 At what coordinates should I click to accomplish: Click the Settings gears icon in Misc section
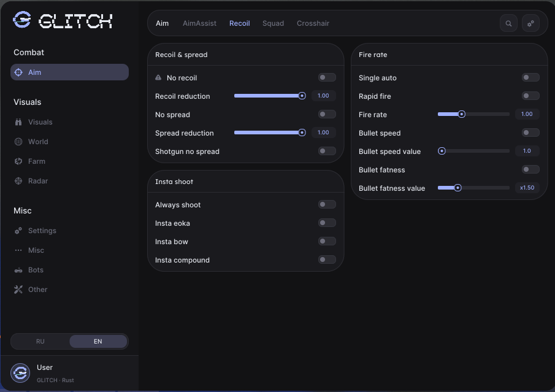click(18, 231)
